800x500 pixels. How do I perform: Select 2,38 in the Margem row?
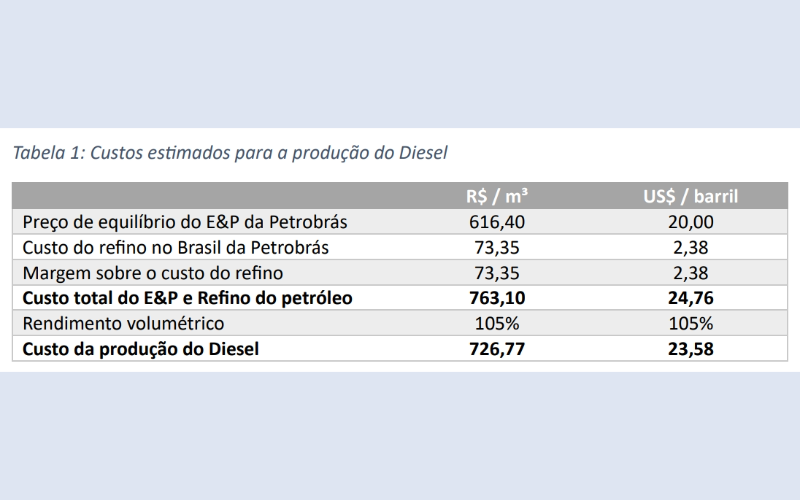tap(691, 273)
